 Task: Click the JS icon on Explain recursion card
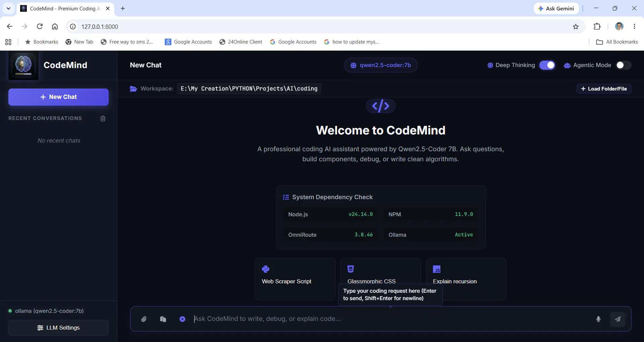point(437,269)
